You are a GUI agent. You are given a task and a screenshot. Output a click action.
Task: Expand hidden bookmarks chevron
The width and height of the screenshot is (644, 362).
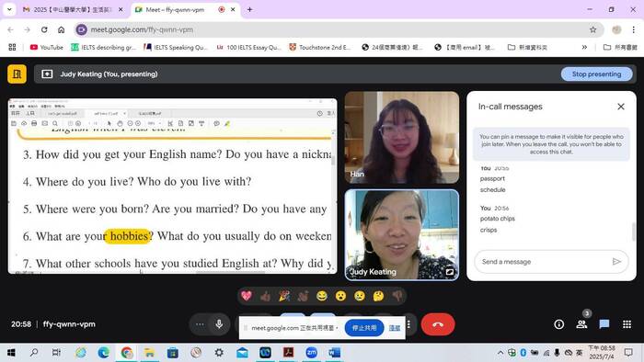click(584, 47)
